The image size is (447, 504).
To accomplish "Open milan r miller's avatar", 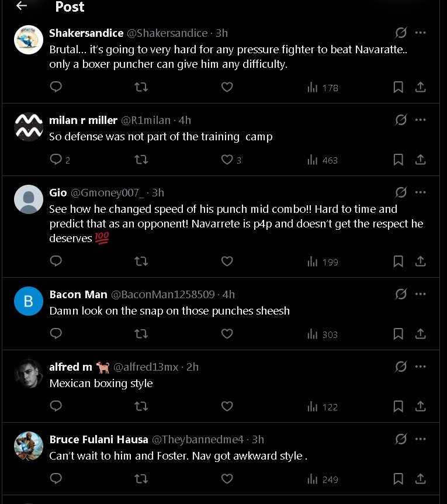I will (29, 127).
